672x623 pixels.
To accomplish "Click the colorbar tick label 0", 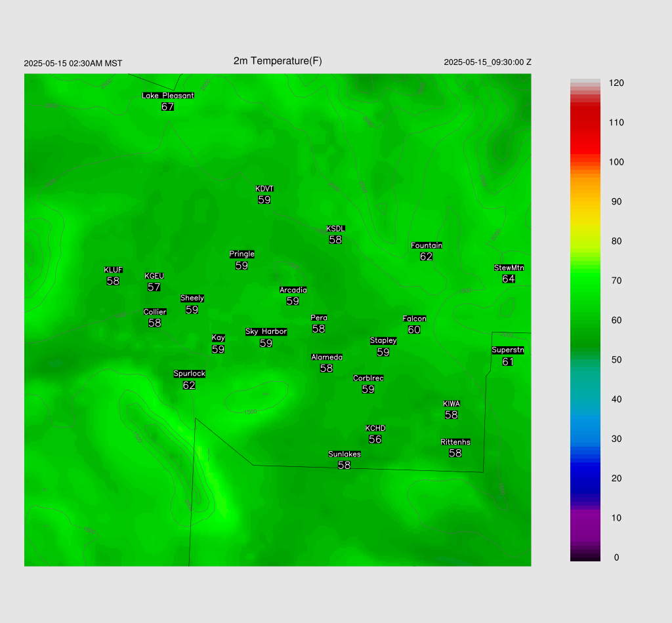I will (x=616, y=557).
